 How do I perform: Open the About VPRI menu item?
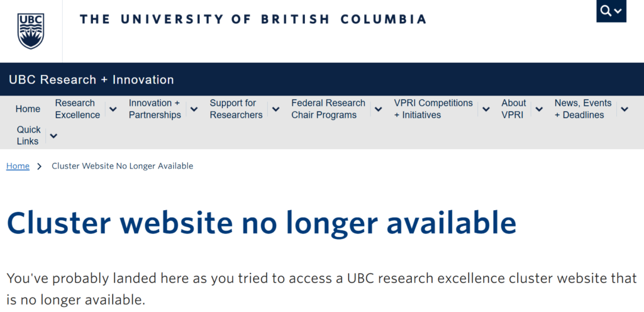pyautogui.click(x=513, y=109)
